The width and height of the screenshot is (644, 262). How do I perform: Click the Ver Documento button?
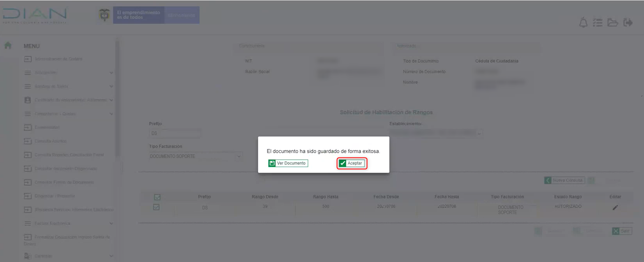tap(288, 163)
